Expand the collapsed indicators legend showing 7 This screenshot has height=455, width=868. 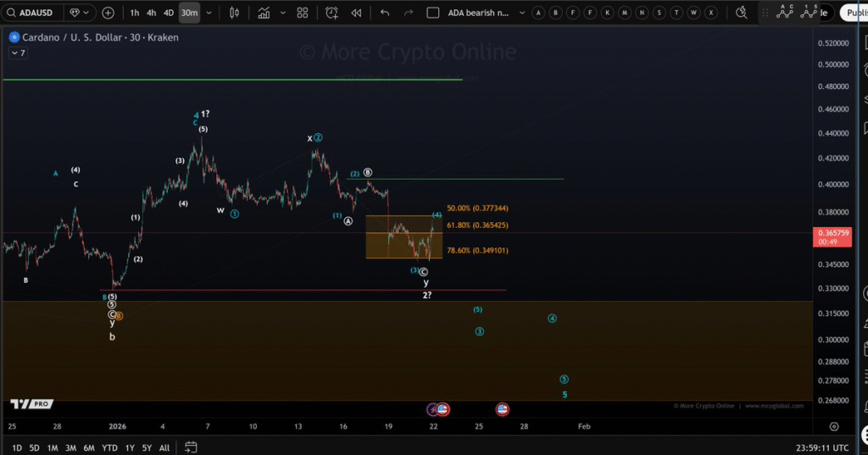click(x=18, y=53)
